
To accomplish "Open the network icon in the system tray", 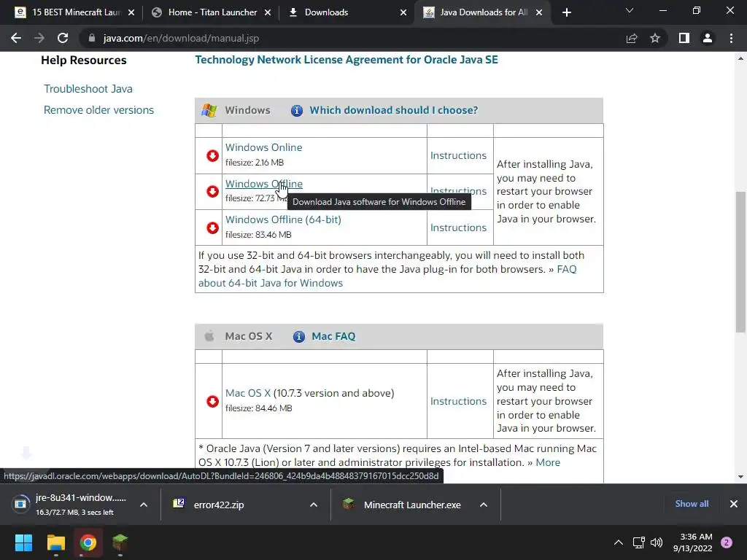I will coord(638,542).
